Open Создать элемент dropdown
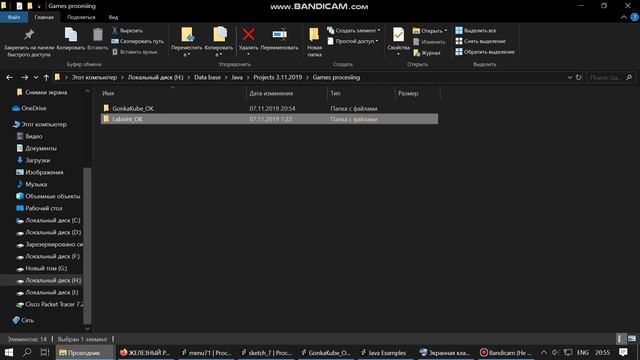 click(353, 31)
